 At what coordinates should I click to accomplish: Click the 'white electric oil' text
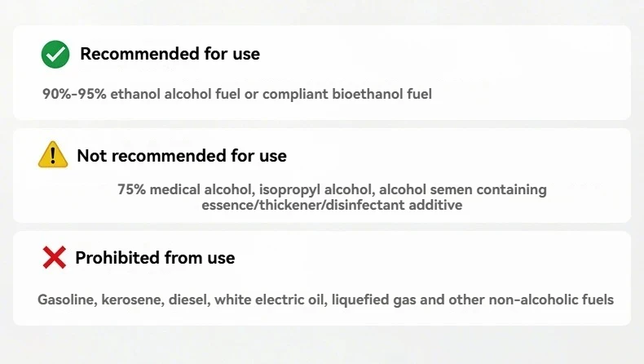coord(271,300)
